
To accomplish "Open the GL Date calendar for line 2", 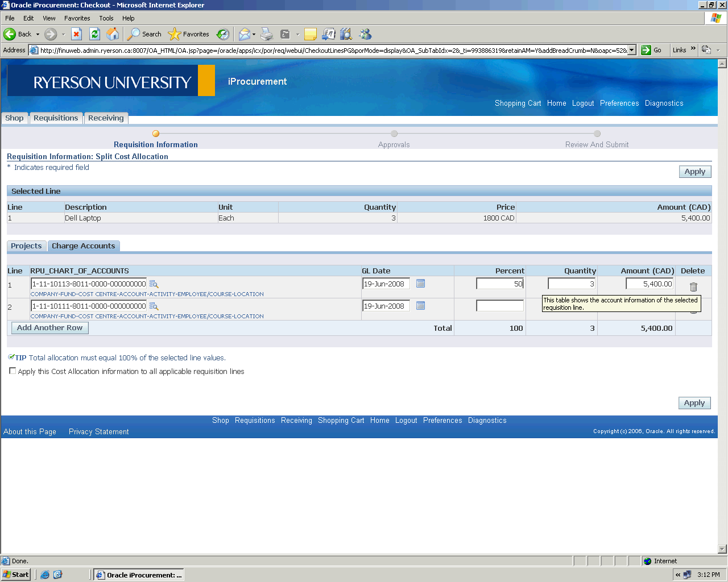I will [420, 306].
